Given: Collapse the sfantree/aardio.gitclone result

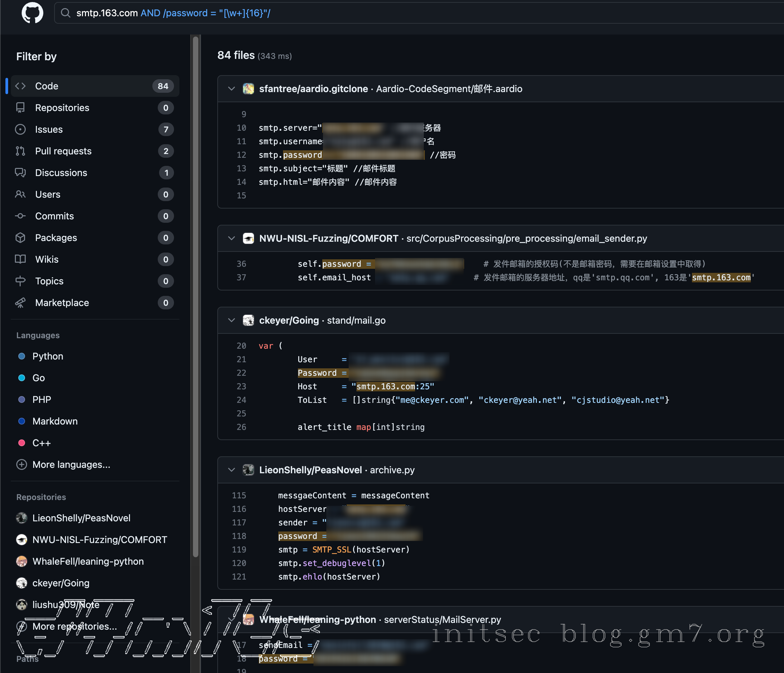Looking at the screenshot, I should 232,88.
